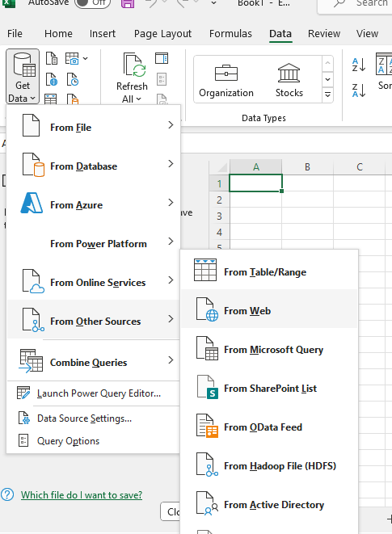Toggle the AutoSave switch
Viewport: 392px width, 534px height.
coord(92,3)
